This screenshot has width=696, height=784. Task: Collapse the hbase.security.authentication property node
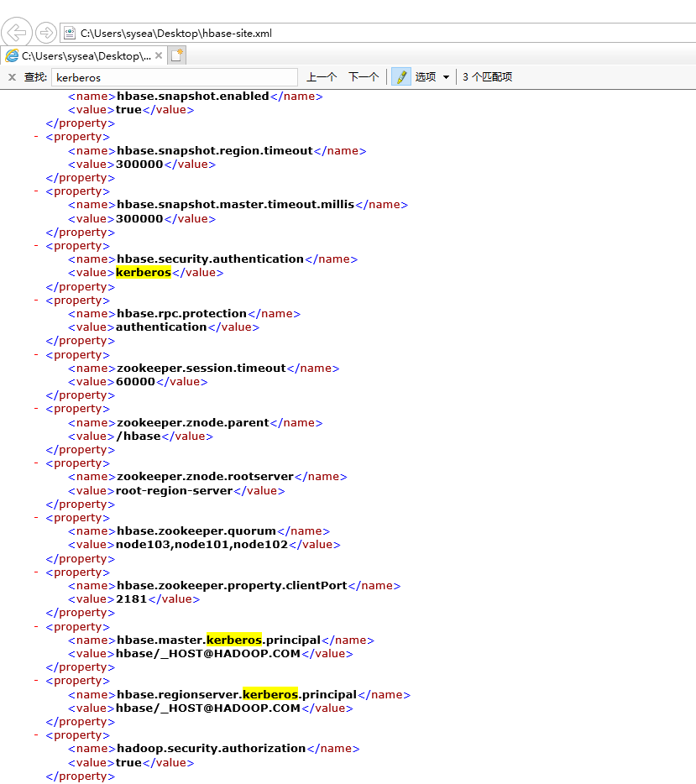pyautogui.click(x=35, y=245)
